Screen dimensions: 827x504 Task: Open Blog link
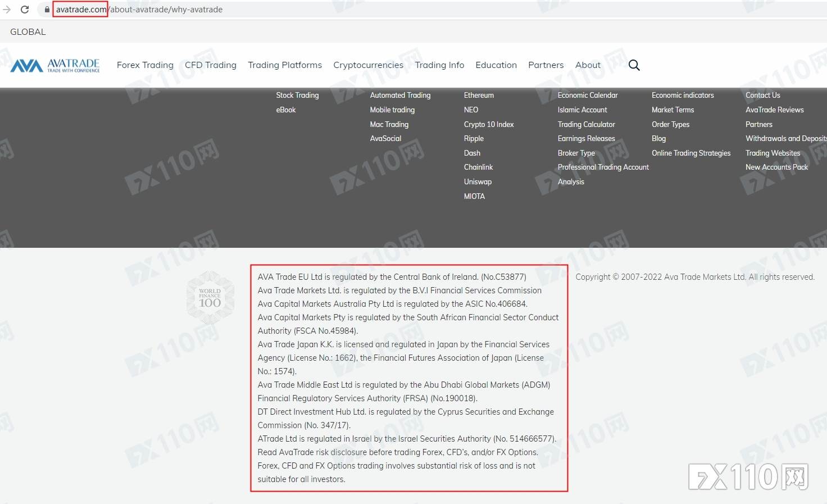(x=658, y=139)
